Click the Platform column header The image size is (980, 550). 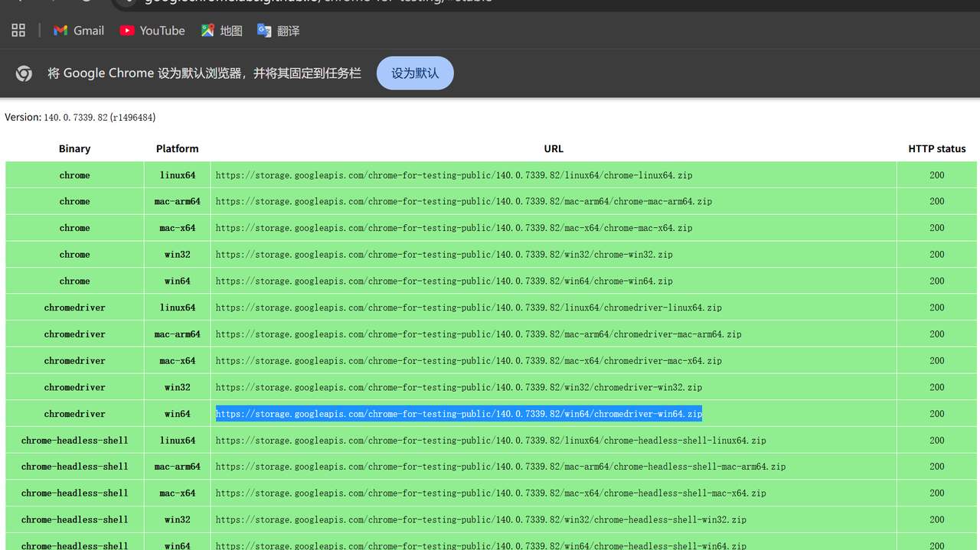click(x=177, y=148)
